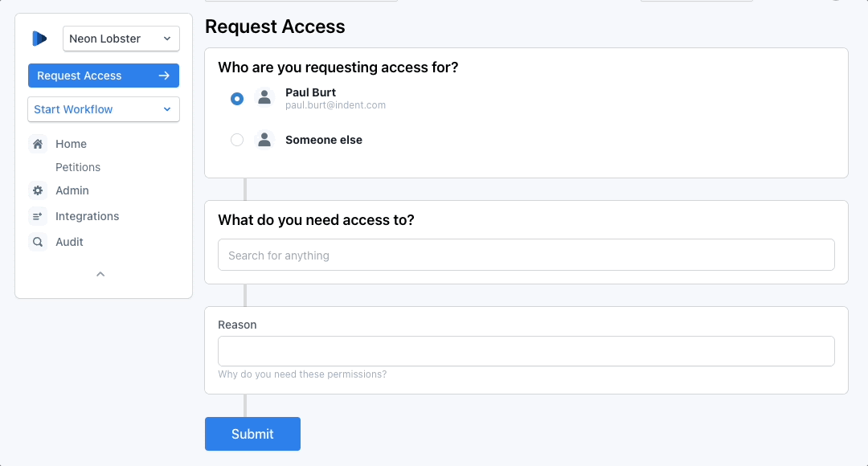Select the Someone else radio button

[x=237, y=140]
